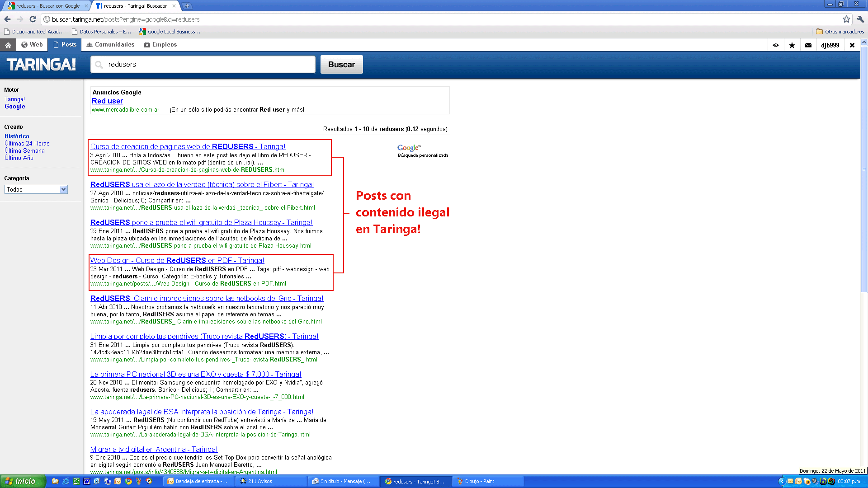Bookmark this page with the star icon
Screen dimensions: 868x488
coord(846,19)
